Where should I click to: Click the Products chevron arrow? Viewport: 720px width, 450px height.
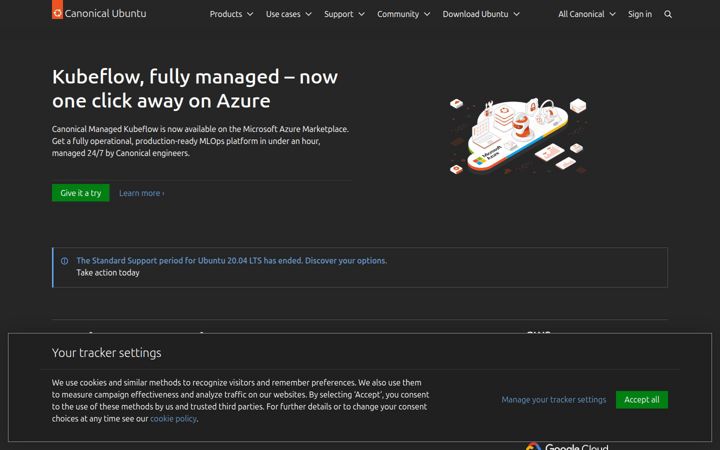(250, 14)
